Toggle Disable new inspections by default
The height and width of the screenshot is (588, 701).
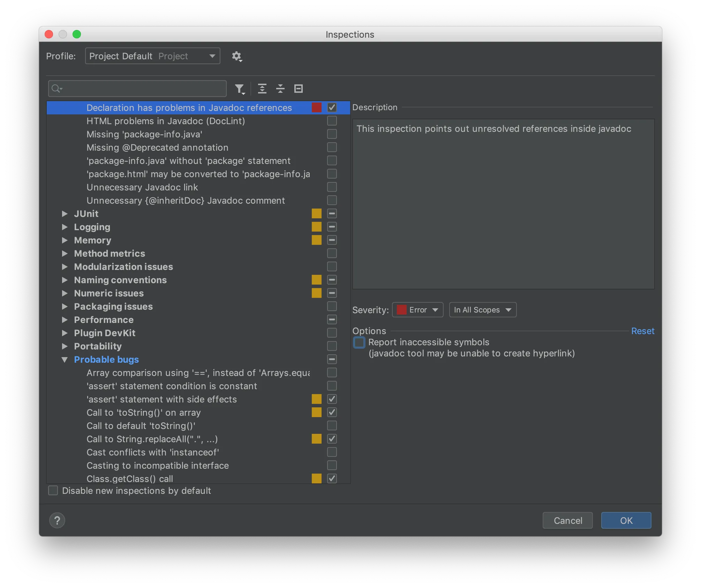(x=53, y=491)
